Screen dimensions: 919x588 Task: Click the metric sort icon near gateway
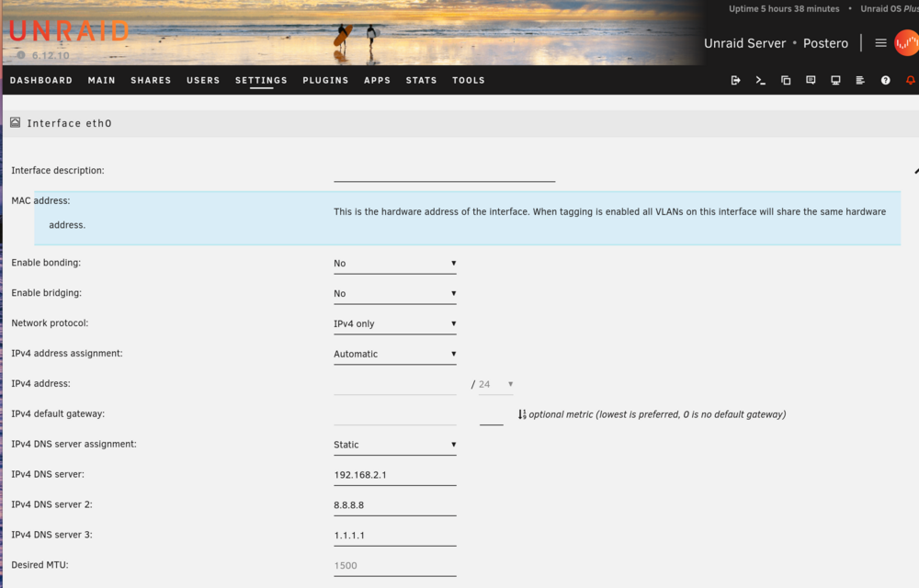(522, 414)
